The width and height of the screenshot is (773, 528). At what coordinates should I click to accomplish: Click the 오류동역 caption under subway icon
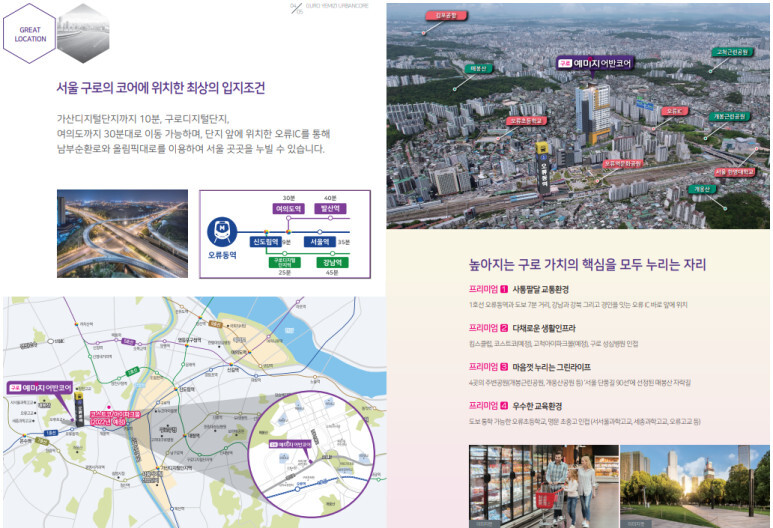[x=222, y=255]
